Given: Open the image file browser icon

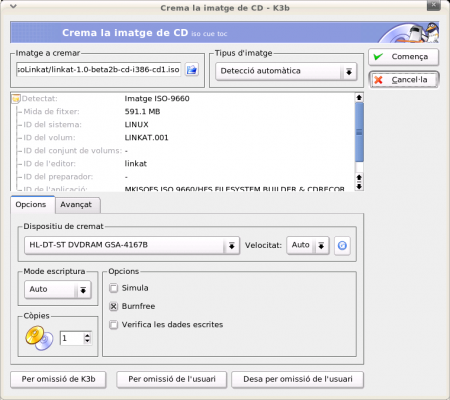Looking at the screenshot, I should (x=192, y=70).
